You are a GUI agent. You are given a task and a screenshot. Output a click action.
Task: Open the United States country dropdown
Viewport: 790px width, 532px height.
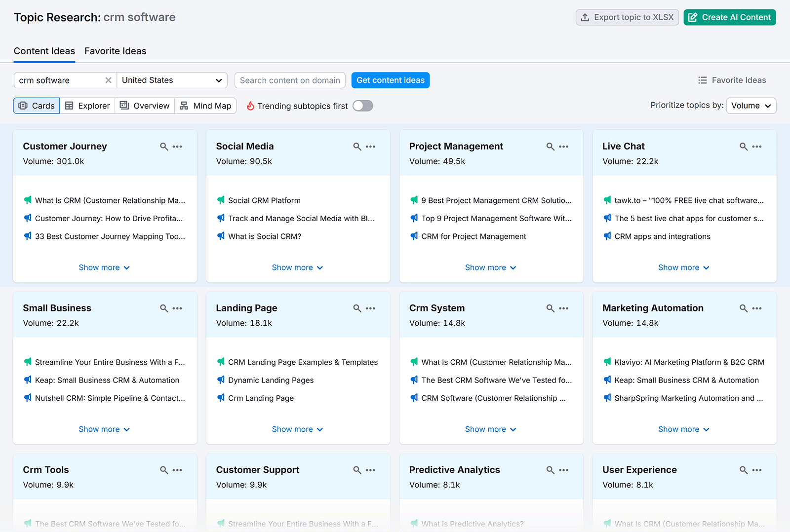(172, 80)
